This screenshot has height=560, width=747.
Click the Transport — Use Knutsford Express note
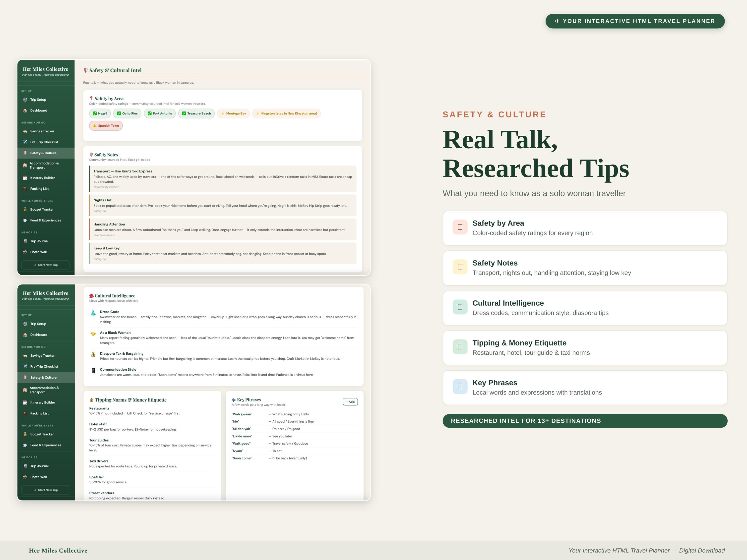[223, 179]
